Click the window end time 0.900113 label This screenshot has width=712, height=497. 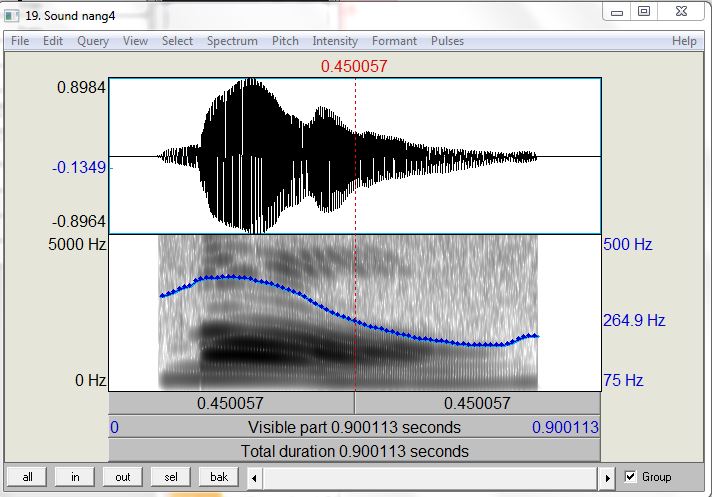pos(565,427)
